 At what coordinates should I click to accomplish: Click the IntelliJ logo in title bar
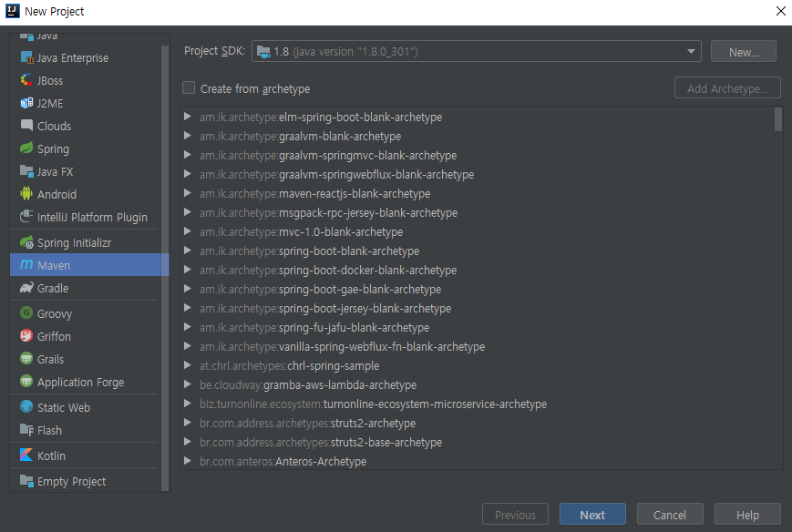pos(12,11)
